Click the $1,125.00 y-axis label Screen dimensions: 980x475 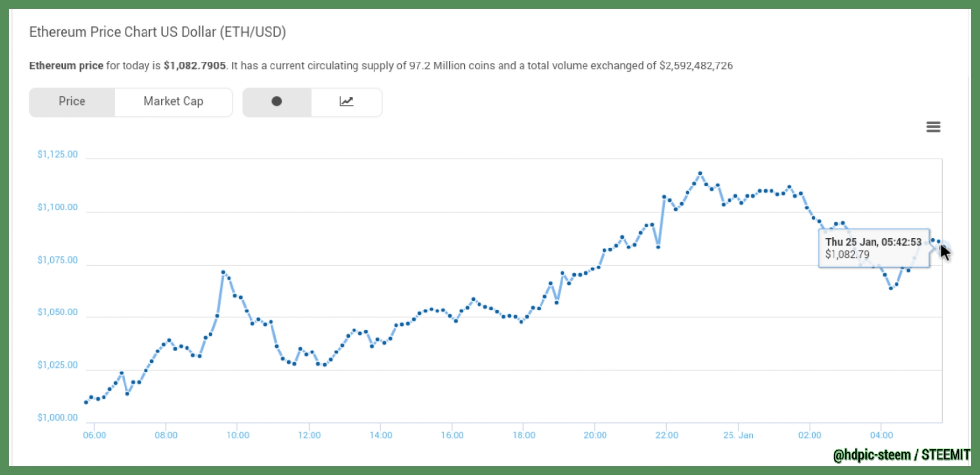click(58, 154)
